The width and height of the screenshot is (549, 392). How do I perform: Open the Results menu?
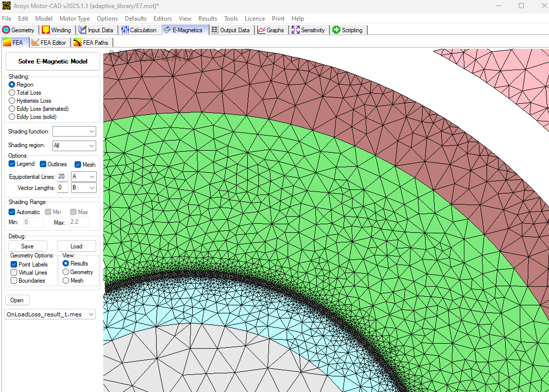coord(208,19)
